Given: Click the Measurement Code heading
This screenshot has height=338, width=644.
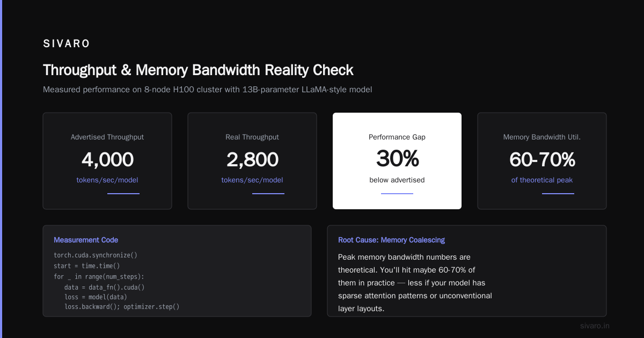Looking at the screenshot, I should click(x=86, y=240).
